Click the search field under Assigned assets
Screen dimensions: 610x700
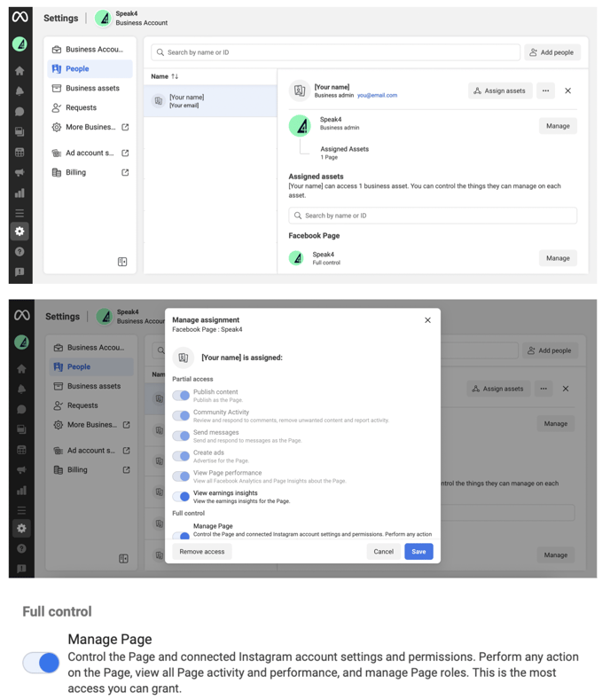pos(433,216)
